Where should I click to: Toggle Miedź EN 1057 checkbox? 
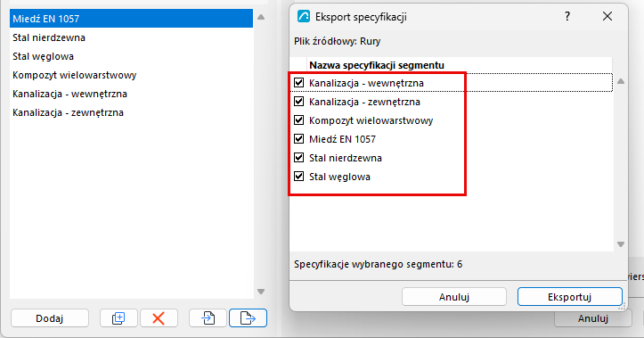coord(299,139)
